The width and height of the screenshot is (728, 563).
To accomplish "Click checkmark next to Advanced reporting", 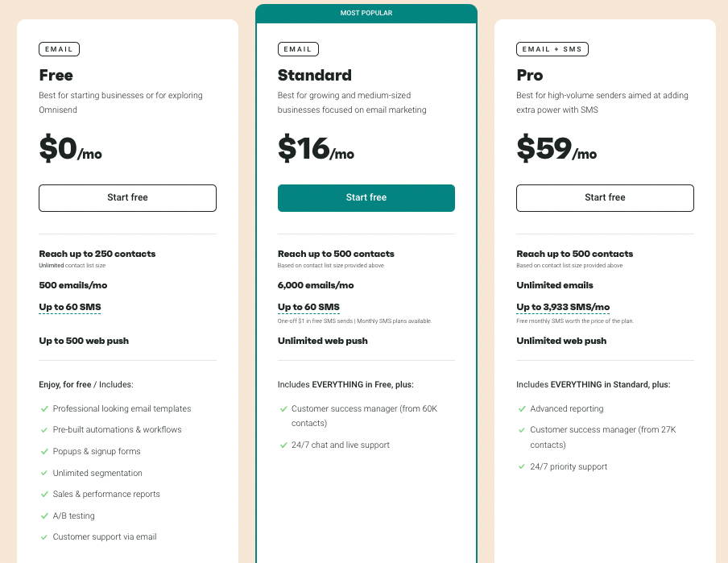I will [x=522, y=409].
